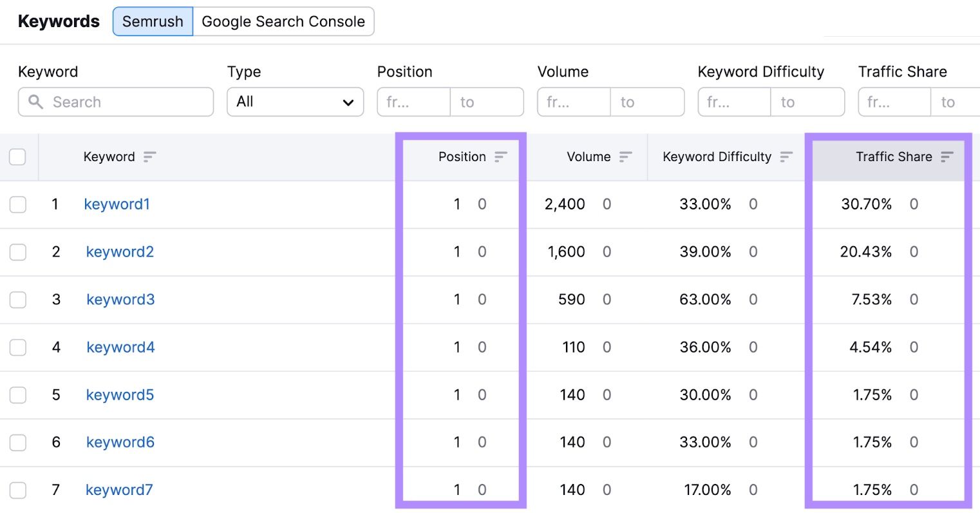Switch to the Google Search Console tab
Viewport: 980px width, 513px height.
283,21
